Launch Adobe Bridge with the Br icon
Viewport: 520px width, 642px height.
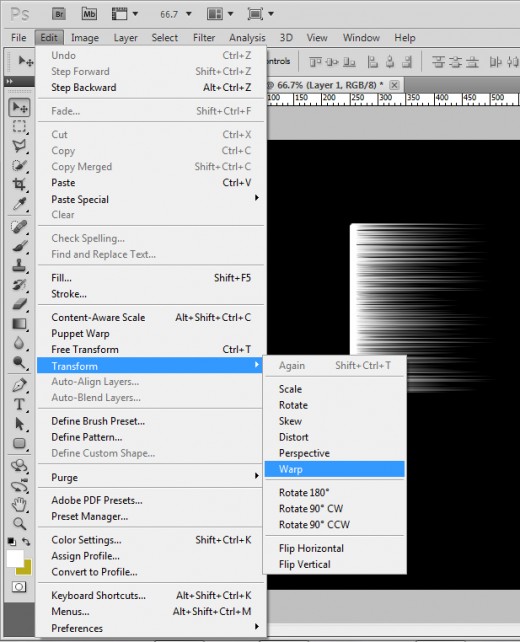59,14
